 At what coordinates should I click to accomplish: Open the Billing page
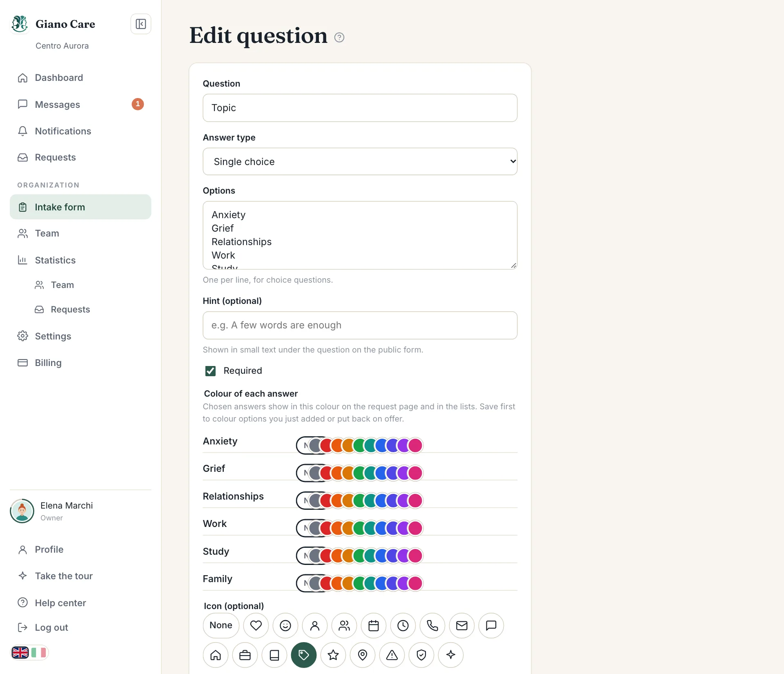click(x=80, y=363)
